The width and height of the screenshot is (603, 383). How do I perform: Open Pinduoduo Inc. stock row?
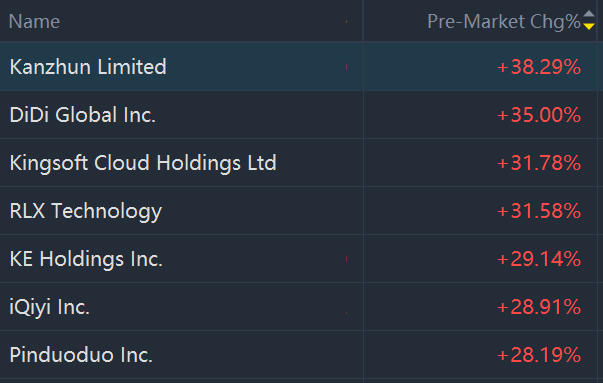[x=298, y=355]
